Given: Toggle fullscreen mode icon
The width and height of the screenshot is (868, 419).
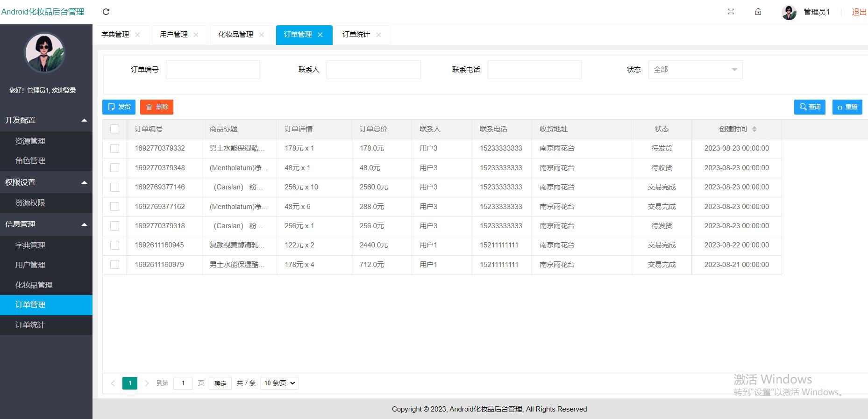Looking at the screenshot, I should (731, 12).
